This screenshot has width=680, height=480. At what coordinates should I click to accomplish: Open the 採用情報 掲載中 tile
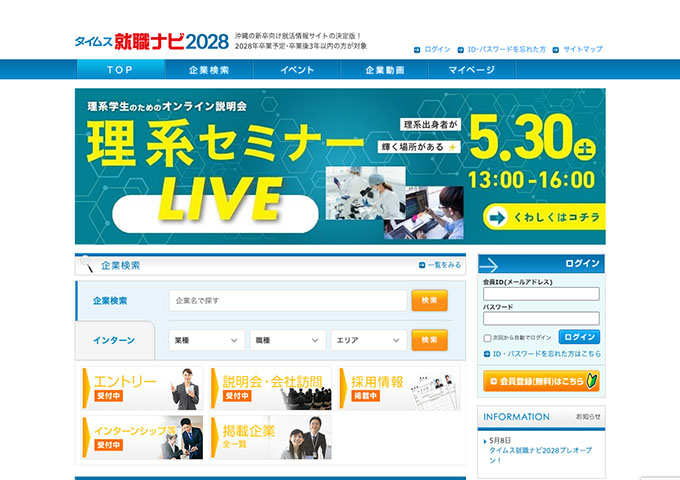pos(399,389)
